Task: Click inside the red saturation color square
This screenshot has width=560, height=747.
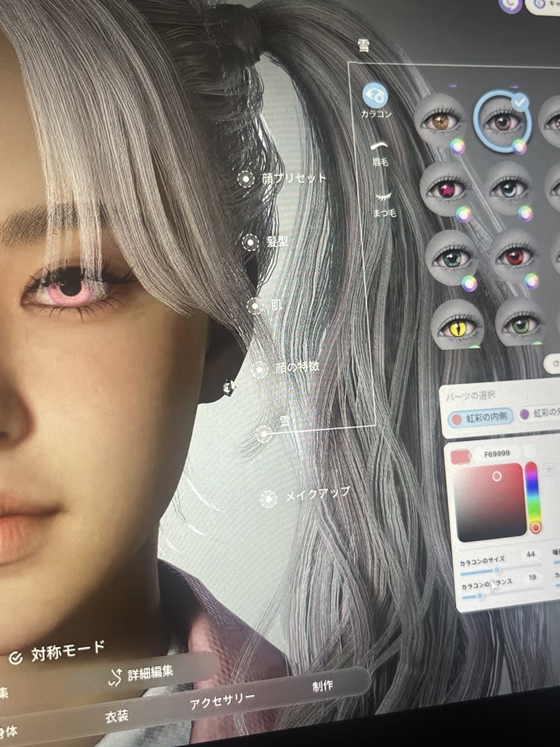Action: pyautogui.click(x=492, y=501)
